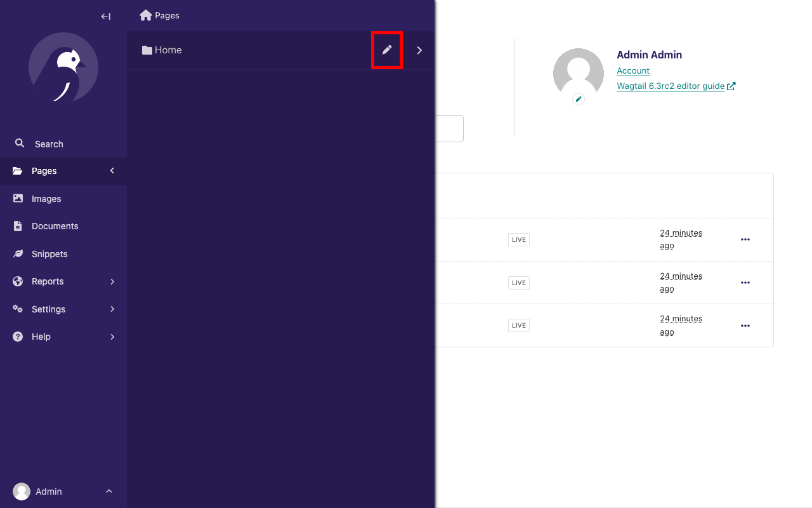Open the Account link

[x=632, y=70]
